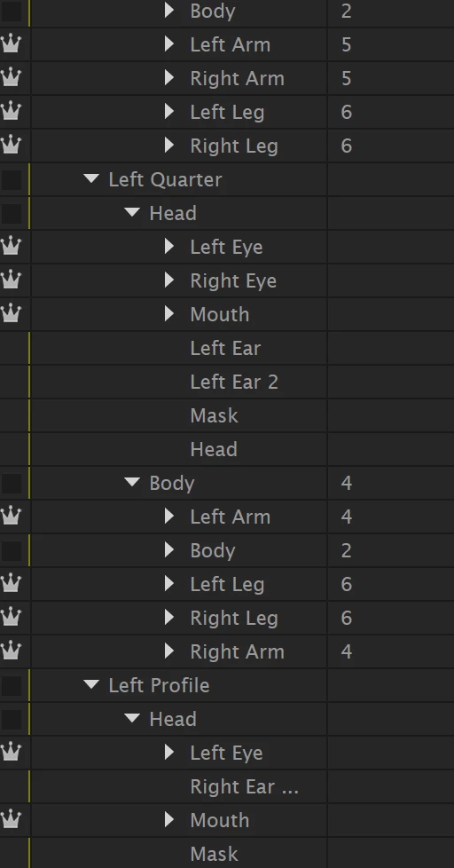The height and width of the screenshot is (868, 454).
Task: Click crown icon beside Left Profile's Mouth
Action: (11, 820)
